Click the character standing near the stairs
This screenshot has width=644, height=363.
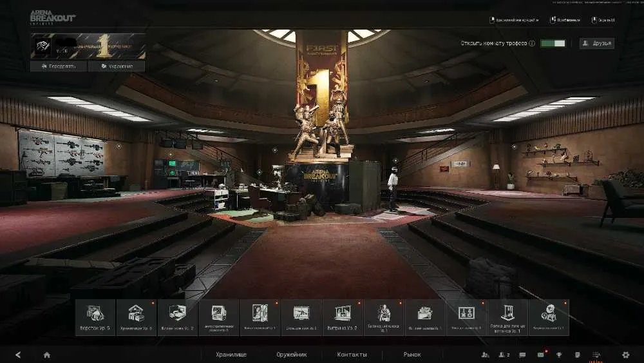[x=393, y=189]
